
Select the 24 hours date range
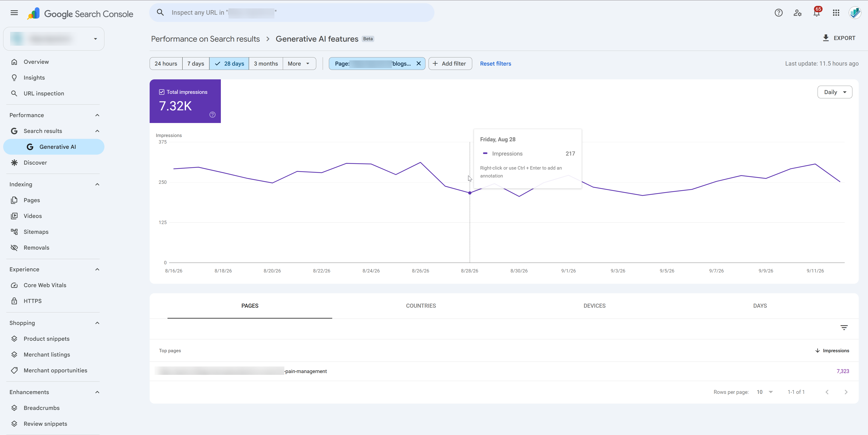pyautogui.click(x=166, y=64)
